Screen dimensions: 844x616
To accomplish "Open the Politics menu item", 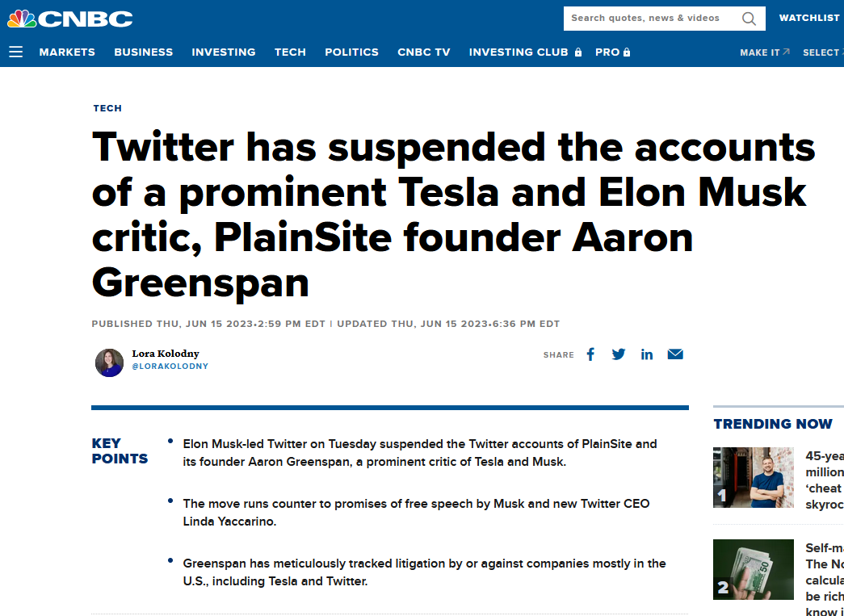I will click(x=351, y=52).
